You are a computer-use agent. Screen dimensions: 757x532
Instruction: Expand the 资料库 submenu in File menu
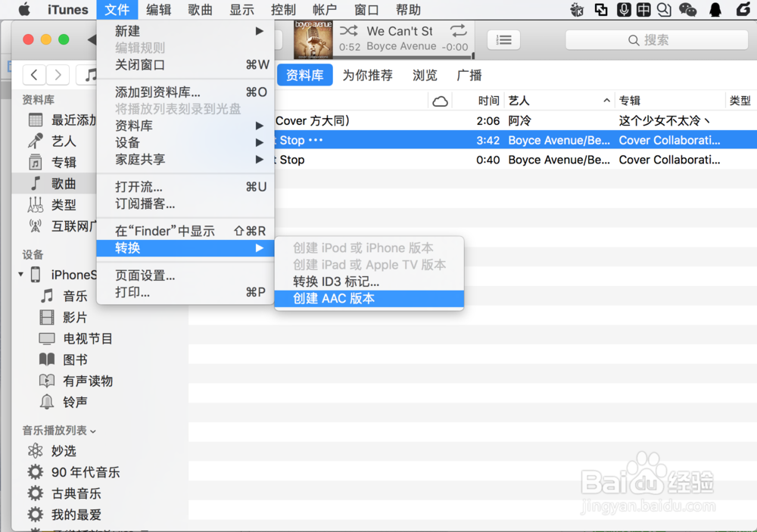click(x=185, y=126)
